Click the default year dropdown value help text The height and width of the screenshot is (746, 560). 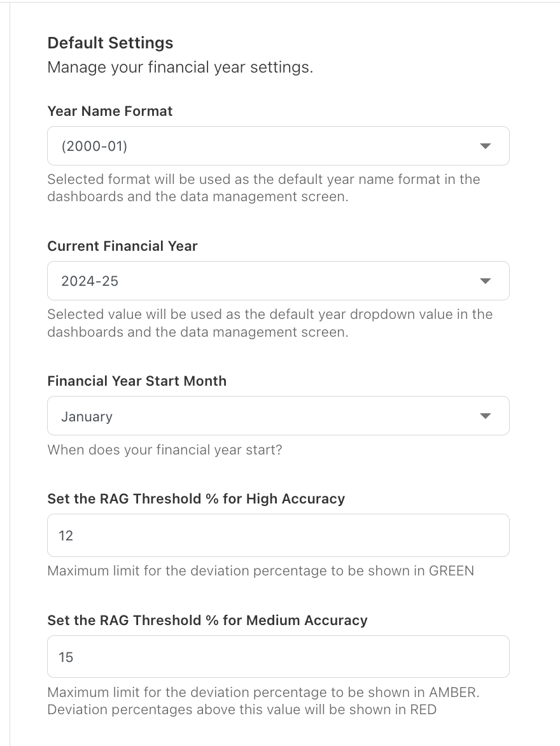[x=270, y=323]
